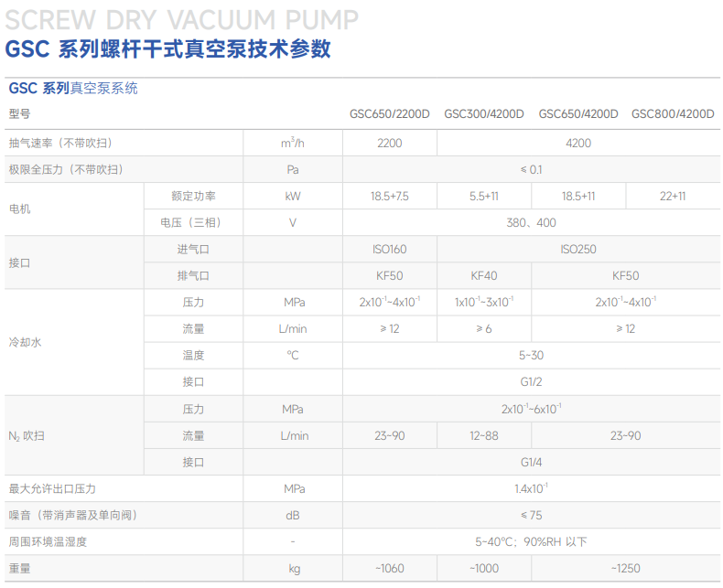Select the ~1060 weight value
This screenshot has height=588, width=723.
coord(389,569)
